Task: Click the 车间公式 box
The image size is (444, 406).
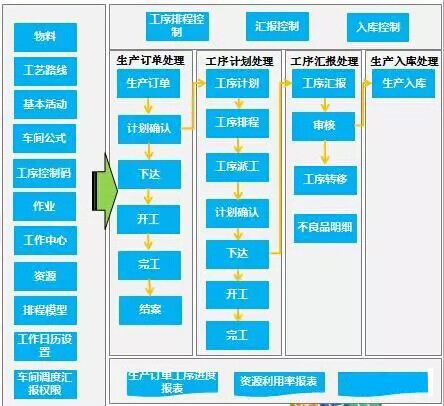Action: click(45, 138)
